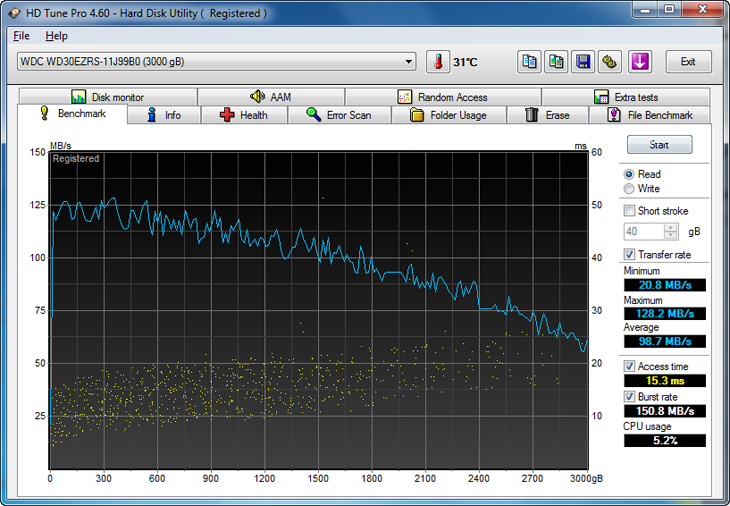Open the File menu
This screenshot has height=506, width=730.
(21, 36)
